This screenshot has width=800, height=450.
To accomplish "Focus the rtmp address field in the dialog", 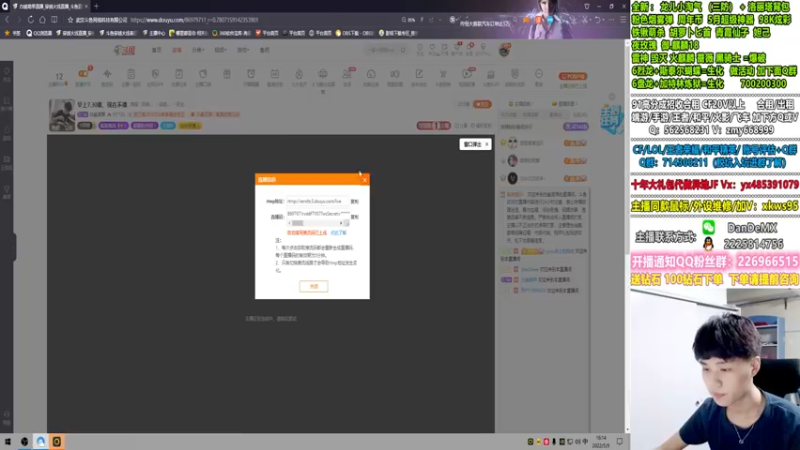I will pos(317,202).
